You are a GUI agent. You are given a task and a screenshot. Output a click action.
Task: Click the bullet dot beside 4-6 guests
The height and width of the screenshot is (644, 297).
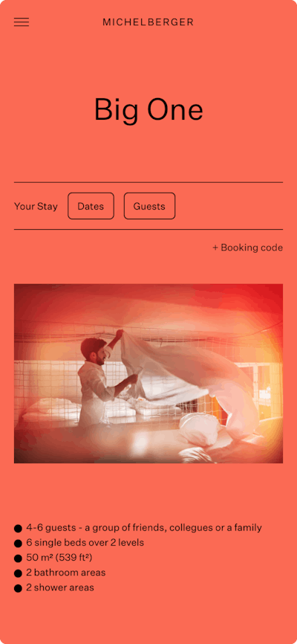(x=18, y=528)
